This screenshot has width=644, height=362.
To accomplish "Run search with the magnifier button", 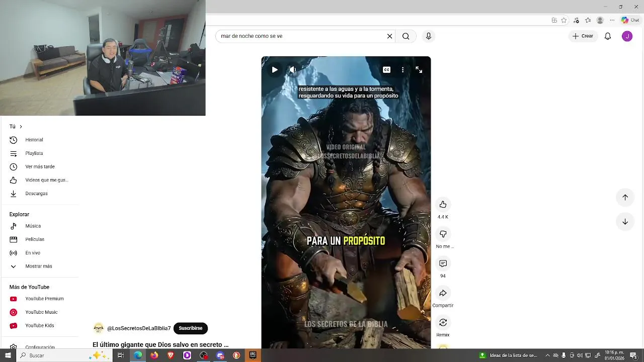I will click(406, 36).
